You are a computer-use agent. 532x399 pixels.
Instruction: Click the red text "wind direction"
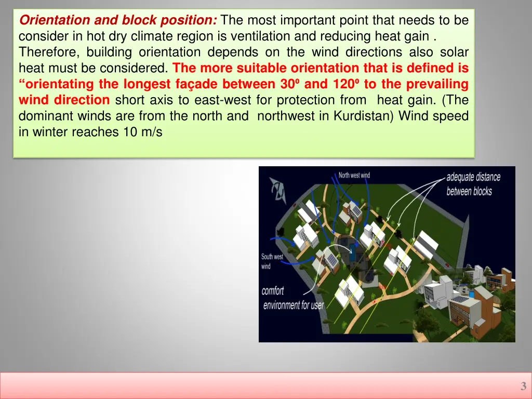pos(64,100)
